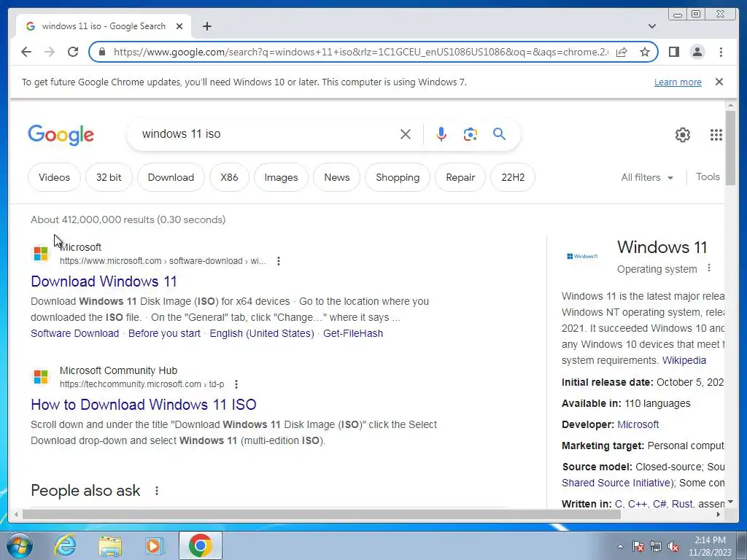Open search Tools
This screenshot has width=747, height=560.
click(708, 176)
